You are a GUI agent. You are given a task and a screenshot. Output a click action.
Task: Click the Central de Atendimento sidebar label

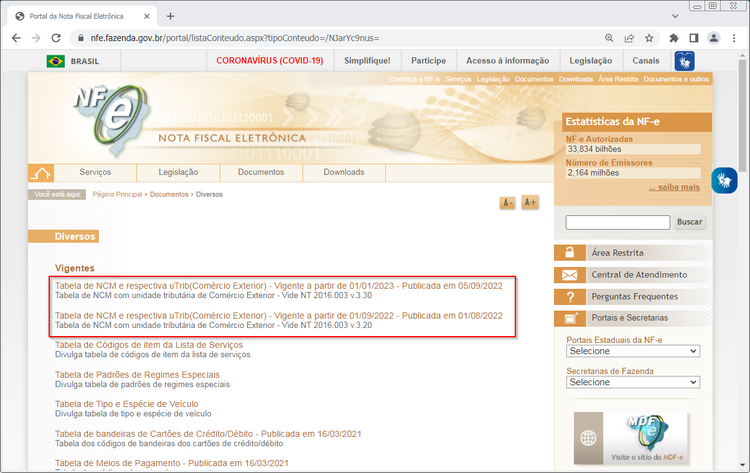639,275
